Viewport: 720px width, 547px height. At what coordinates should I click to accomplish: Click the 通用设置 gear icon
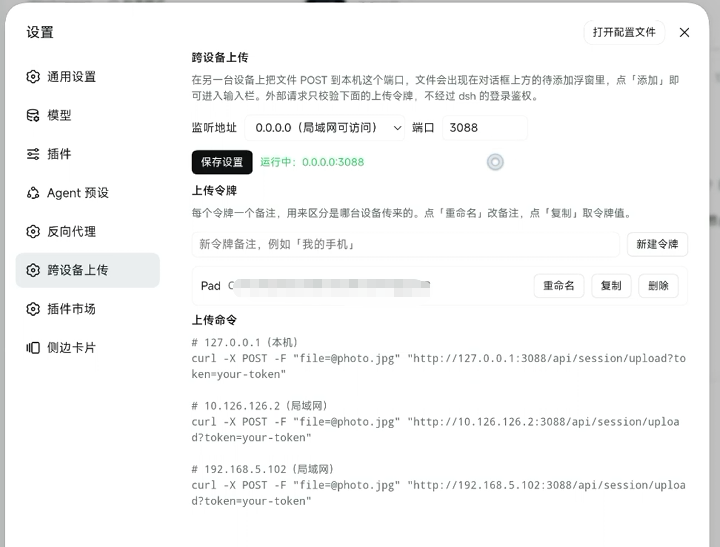[33, 77]
